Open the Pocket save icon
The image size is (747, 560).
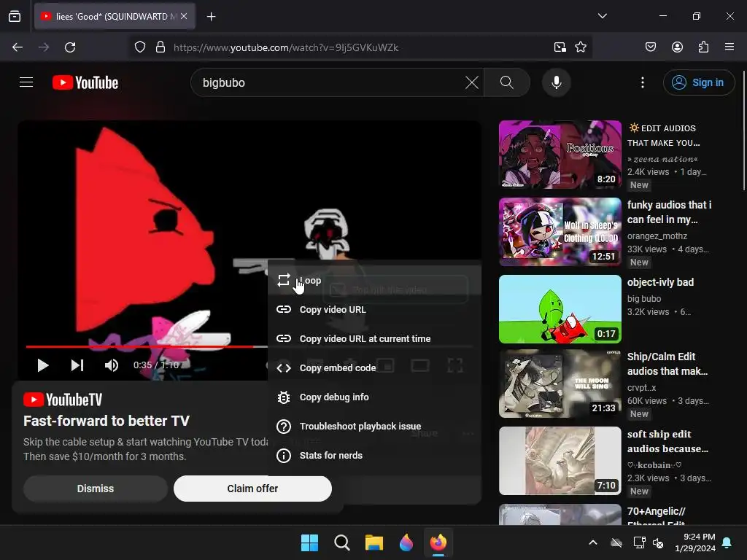(x=650, y=47)
